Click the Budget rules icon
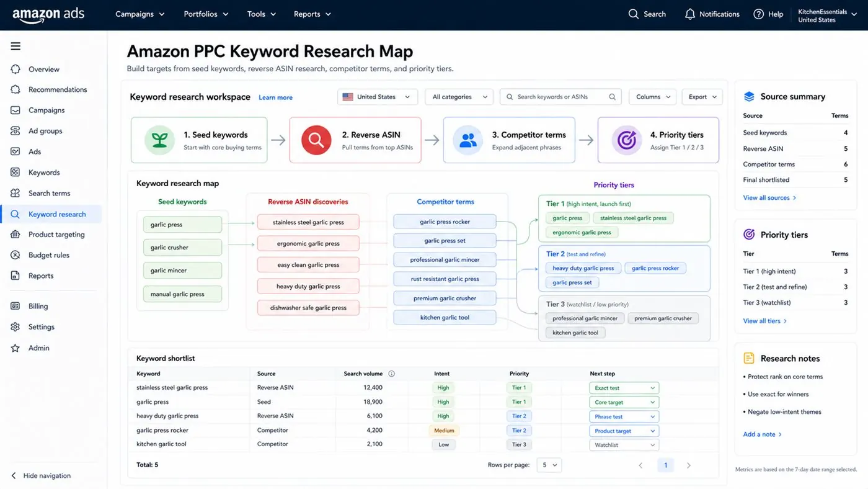The height and width of the screenshot is (489, 868). 15,255
